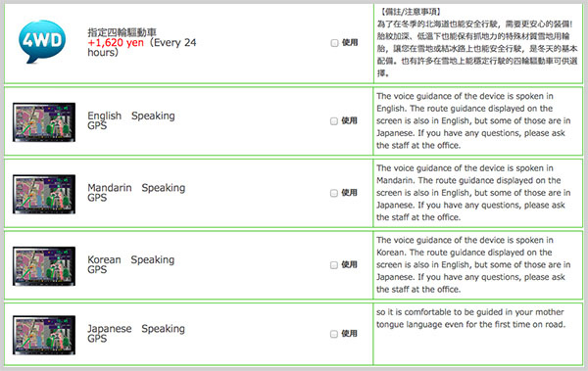The image size is (588, 371).
Task: Click the Mandarin Speaking GPS label
Action: click(136, 192)
